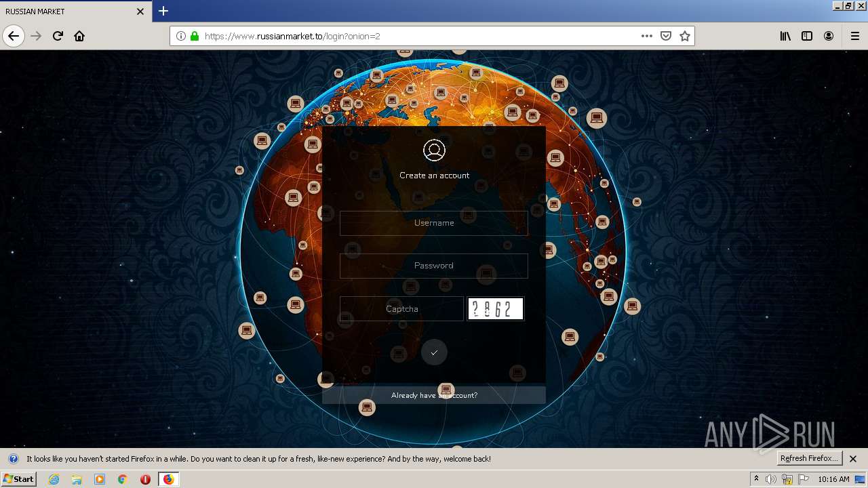Show hidden system tray icons

tap(756, 479)
